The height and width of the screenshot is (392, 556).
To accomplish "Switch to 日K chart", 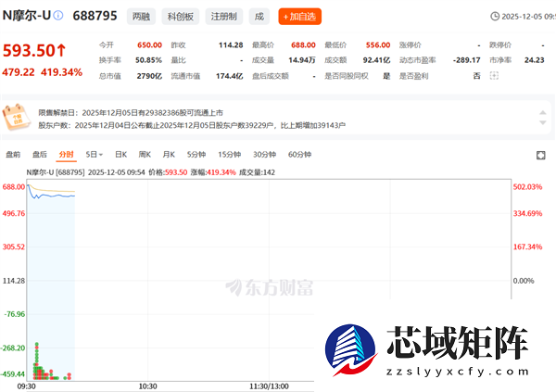I will [120, 155].
